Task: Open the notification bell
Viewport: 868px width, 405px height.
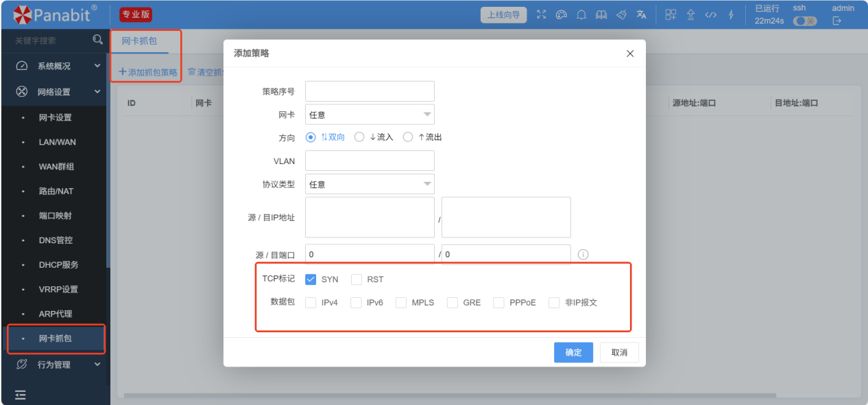Action: (x=581, y=14)
